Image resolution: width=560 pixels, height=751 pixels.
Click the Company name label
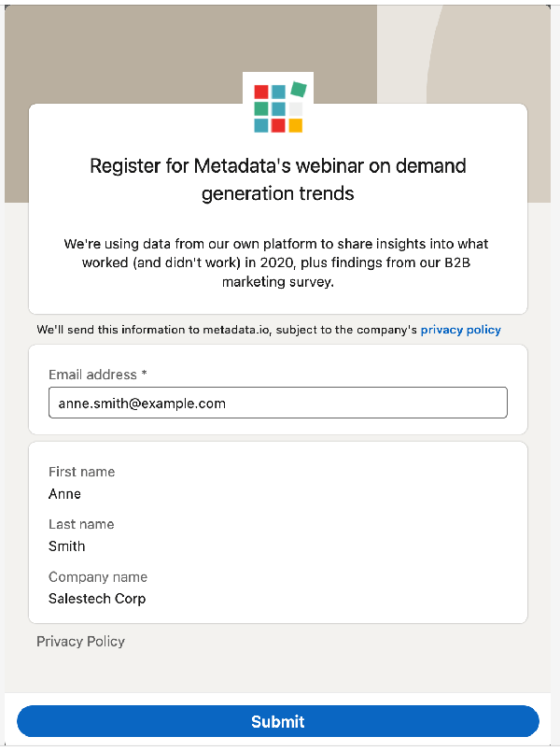98,576
